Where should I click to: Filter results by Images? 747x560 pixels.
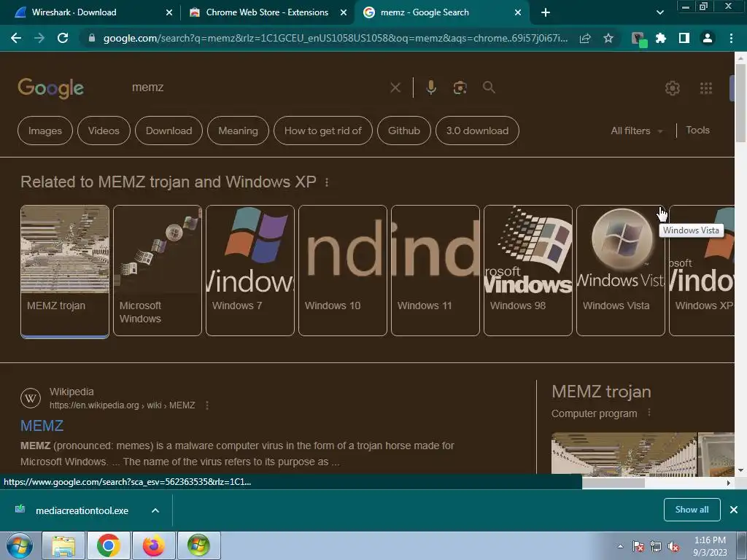44,131
